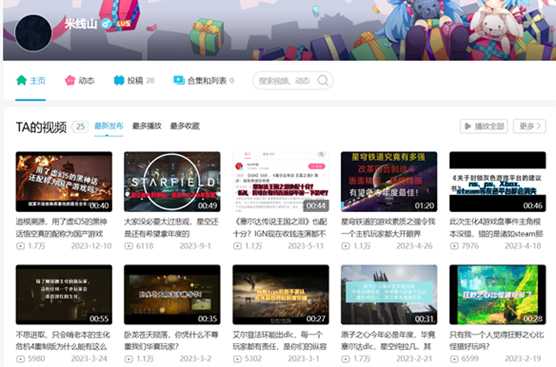Click the pink 动态 icon
Image resolution: width=556 pixels, height=367 pixels.
70,80
